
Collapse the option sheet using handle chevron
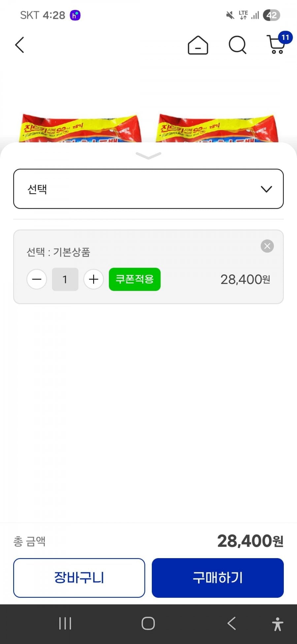point(148,155)
